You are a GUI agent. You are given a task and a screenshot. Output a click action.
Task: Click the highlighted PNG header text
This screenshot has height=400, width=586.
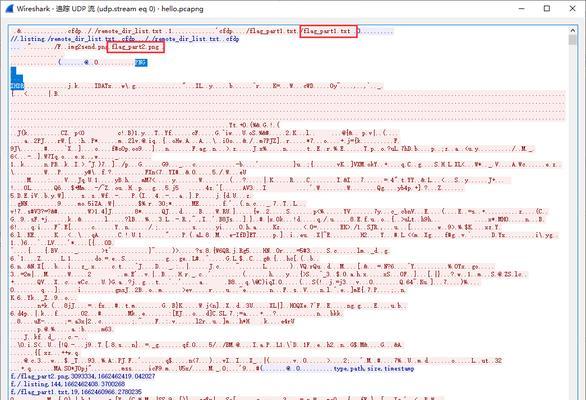tap(141, 62)
